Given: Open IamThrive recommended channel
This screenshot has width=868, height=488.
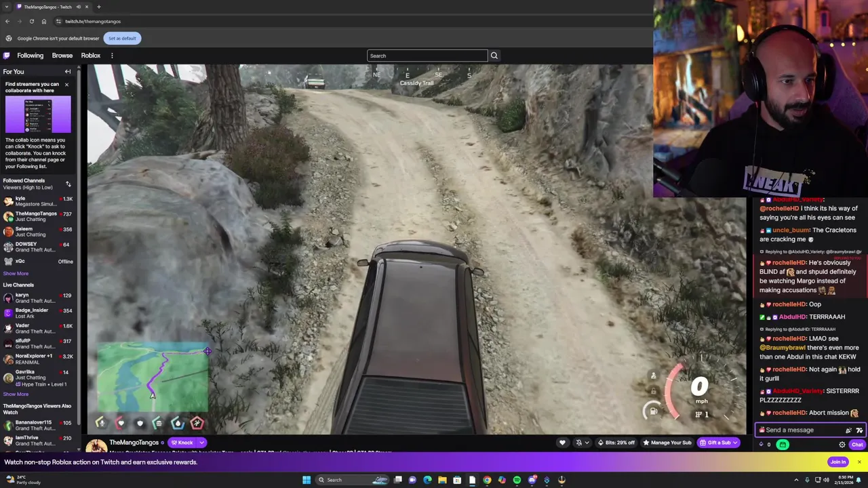Looking at the screenshot, I should coord(37,441).
